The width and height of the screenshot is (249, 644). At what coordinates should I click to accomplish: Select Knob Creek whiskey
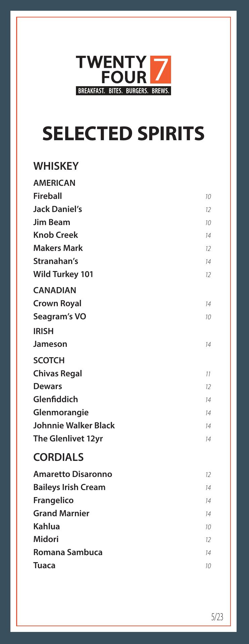click(55, 235)
